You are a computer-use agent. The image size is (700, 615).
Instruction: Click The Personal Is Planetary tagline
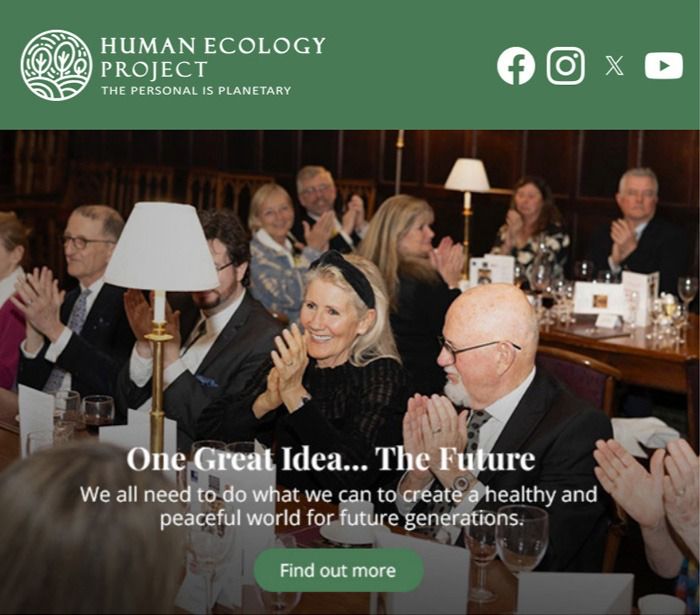(x=196, y=91)
